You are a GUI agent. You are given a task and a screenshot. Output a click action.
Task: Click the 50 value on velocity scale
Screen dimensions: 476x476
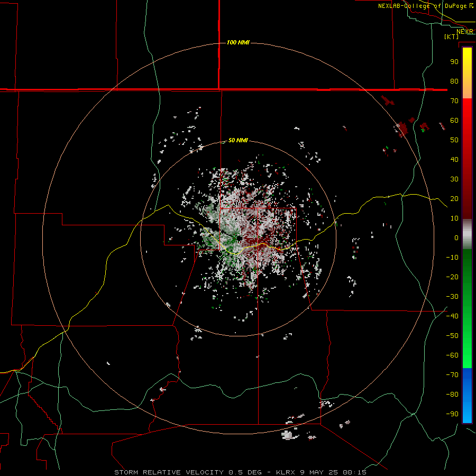point(454,140)
